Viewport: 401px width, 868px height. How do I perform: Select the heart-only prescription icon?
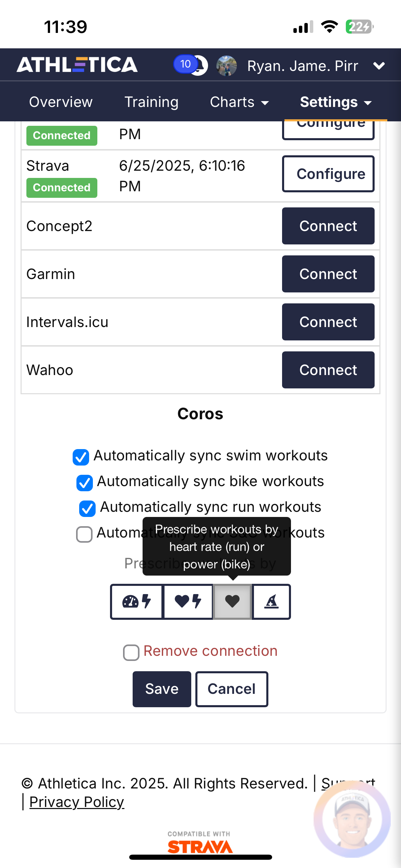232,601
